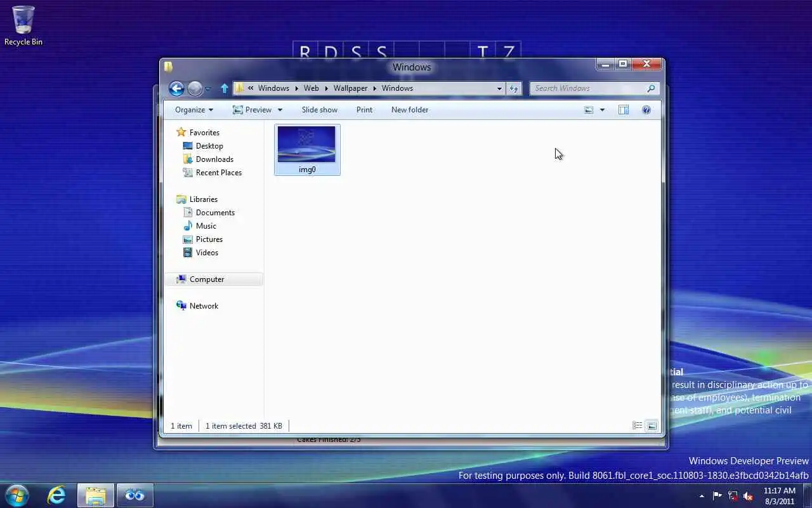Viewport: 812px width, 508px height.
Task: Click the Forward navigation arrow button
Action: (x=195, y=88)
